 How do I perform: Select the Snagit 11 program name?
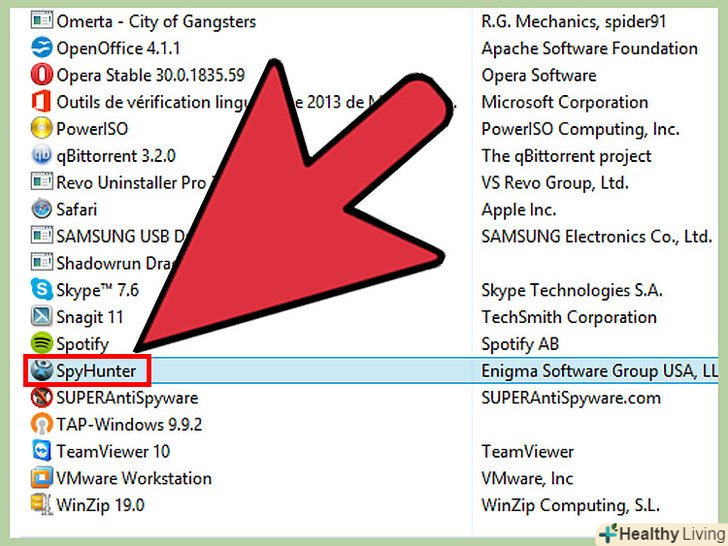pos(90,318)
